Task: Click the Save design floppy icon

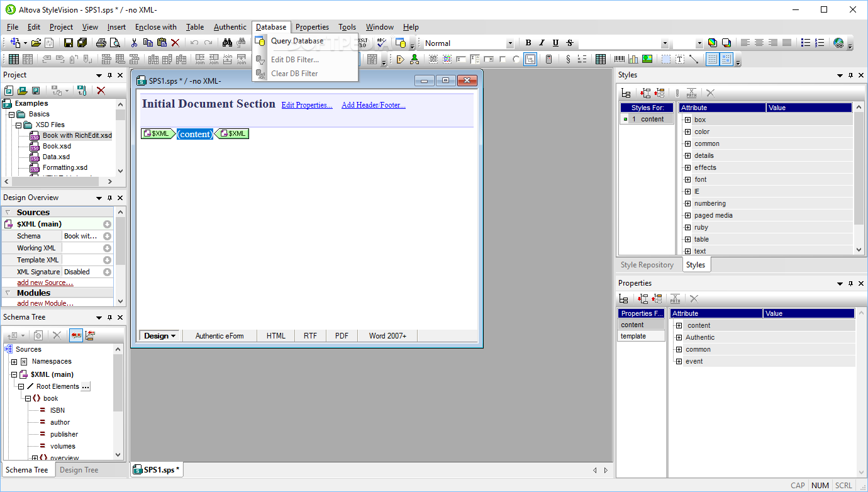Action: 69,43
